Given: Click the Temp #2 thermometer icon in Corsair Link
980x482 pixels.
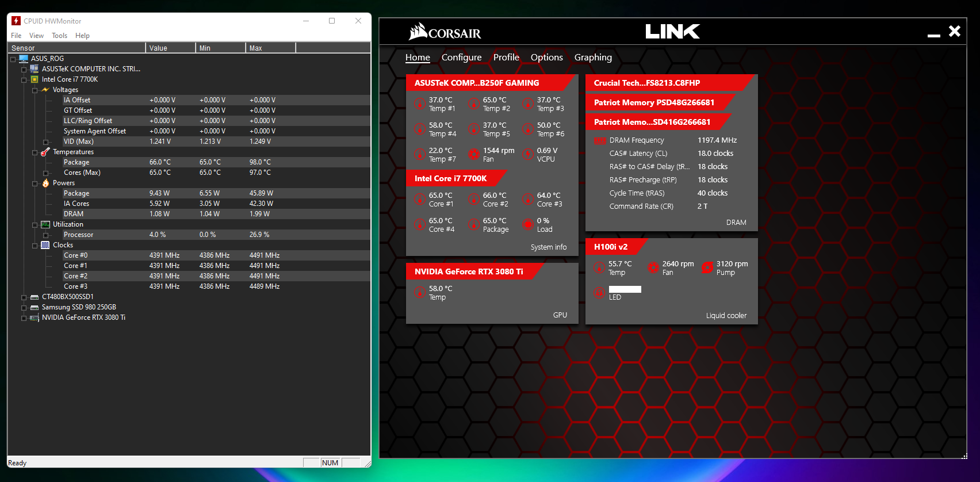Looking at the screenshot, I should tap(473, 104).
